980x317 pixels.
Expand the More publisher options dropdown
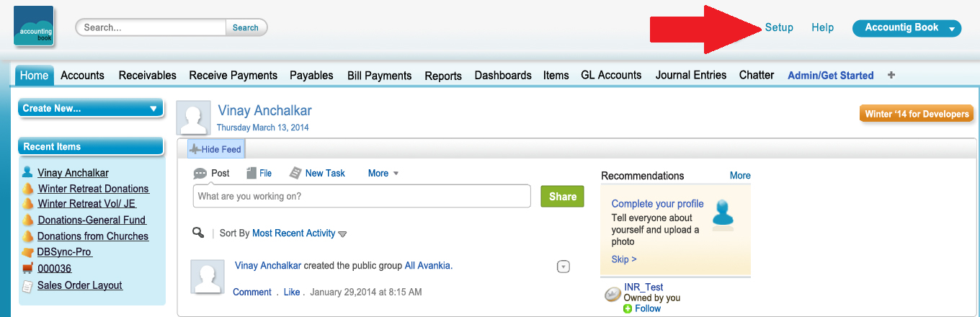point(383,173)
